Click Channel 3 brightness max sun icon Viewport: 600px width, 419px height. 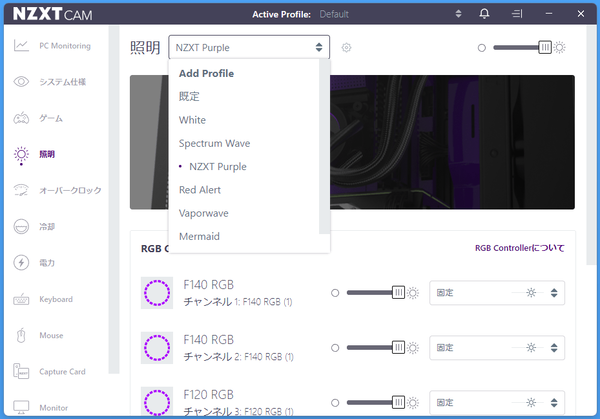(x=412, y=403)
